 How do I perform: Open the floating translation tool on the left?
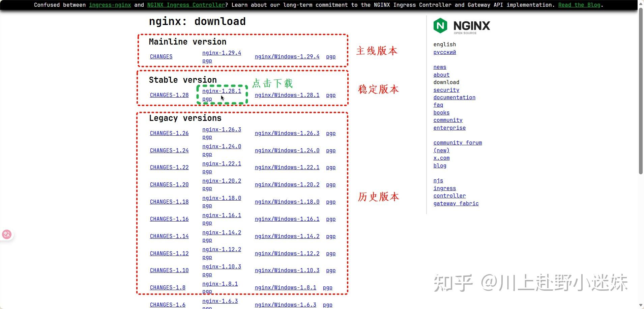[7, 234]
